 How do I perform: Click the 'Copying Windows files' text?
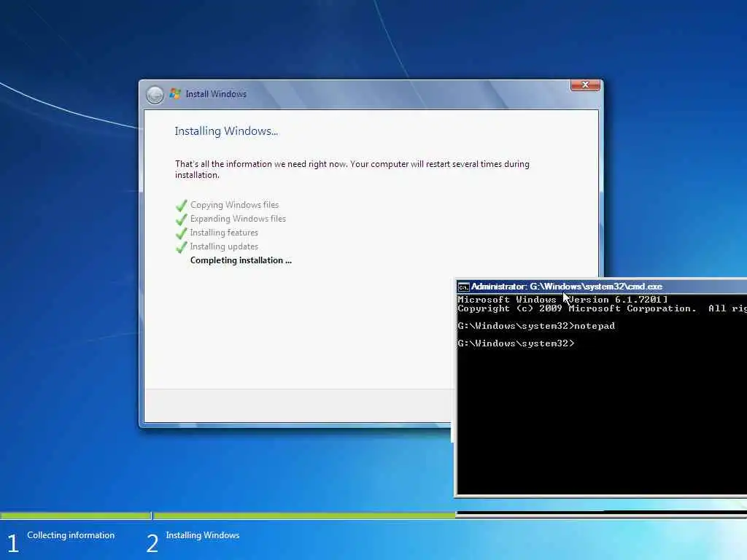coord(234,205)
